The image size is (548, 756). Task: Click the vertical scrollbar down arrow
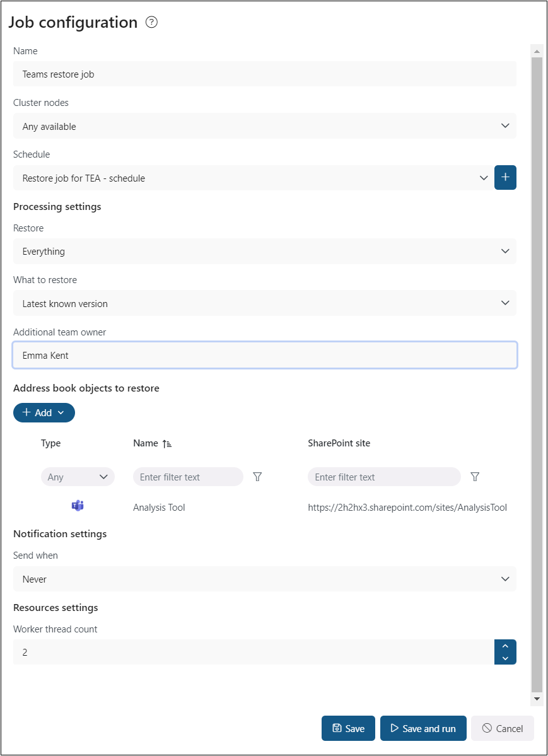coord(537,699)
